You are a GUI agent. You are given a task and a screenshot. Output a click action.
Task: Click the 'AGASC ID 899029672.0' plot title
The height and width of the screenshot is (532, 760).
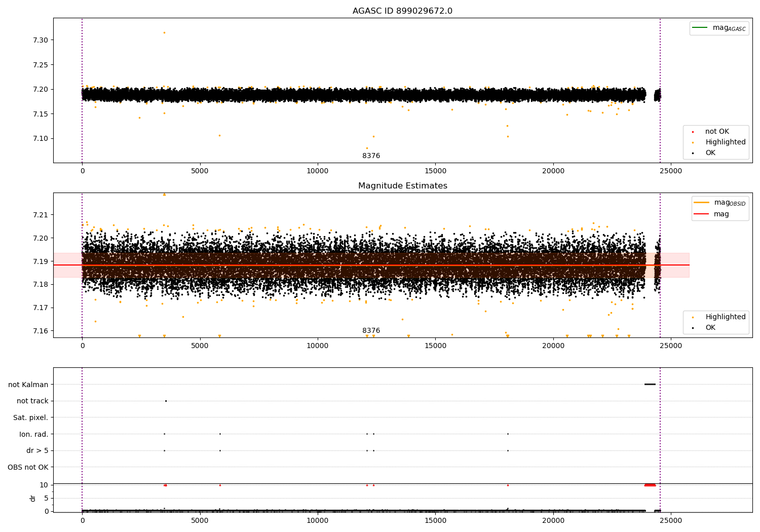402,11
